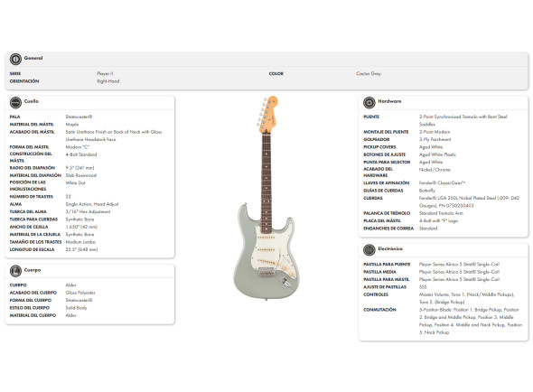Click the MATERIAL DEL MÁSTIL label
533x392 pixels.
32,125
